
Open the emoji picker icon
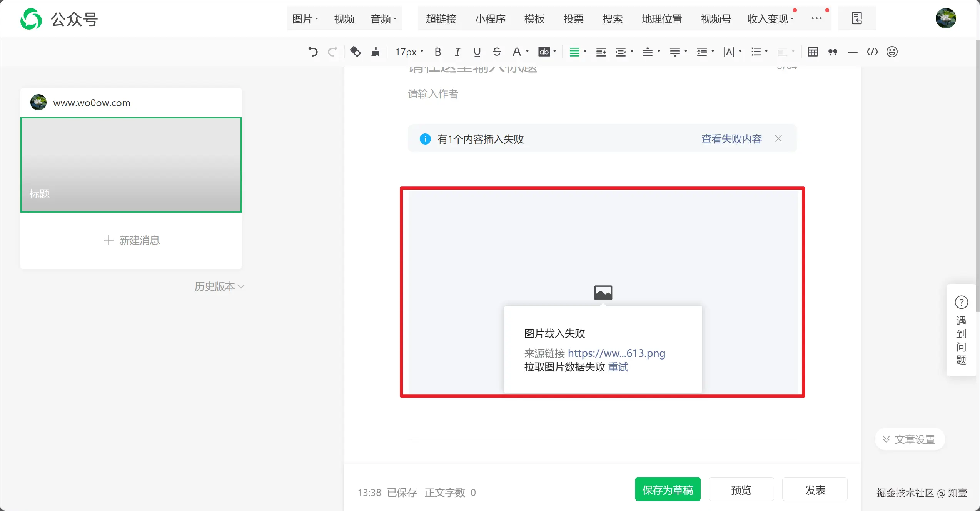click(x=892, y=52)
